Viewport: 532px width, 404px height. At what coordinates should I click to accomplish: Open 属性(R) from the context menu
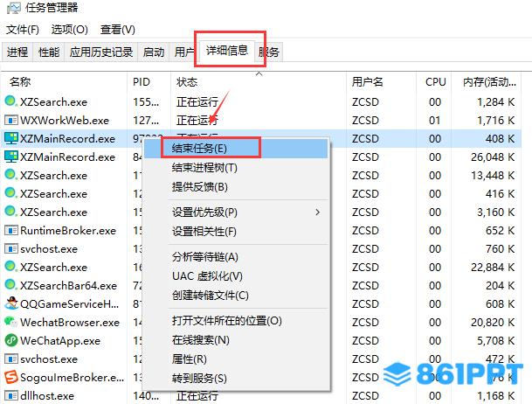(237, 359)
